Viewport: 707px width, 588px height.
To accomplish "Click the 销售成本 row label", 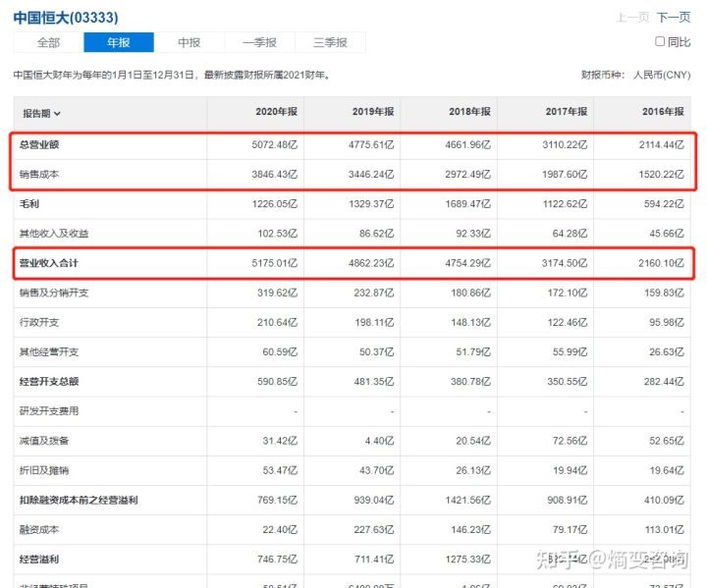I will click(39, 174).
